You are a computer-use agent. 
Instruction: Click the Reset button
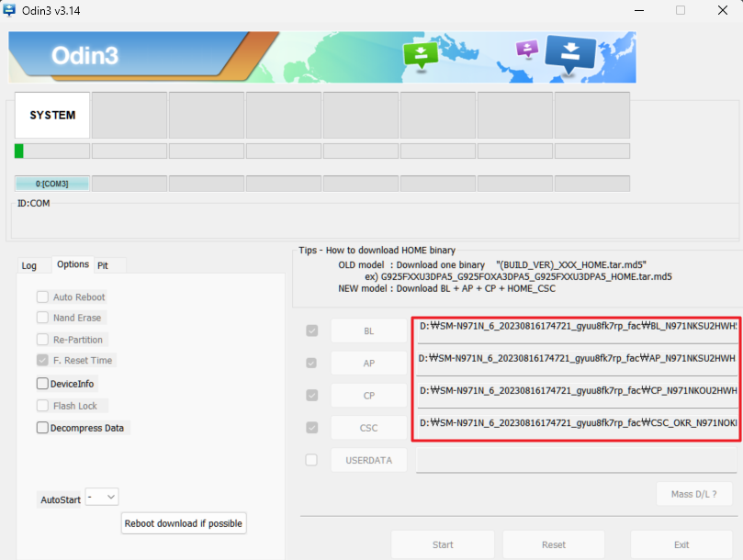point(554,544)
